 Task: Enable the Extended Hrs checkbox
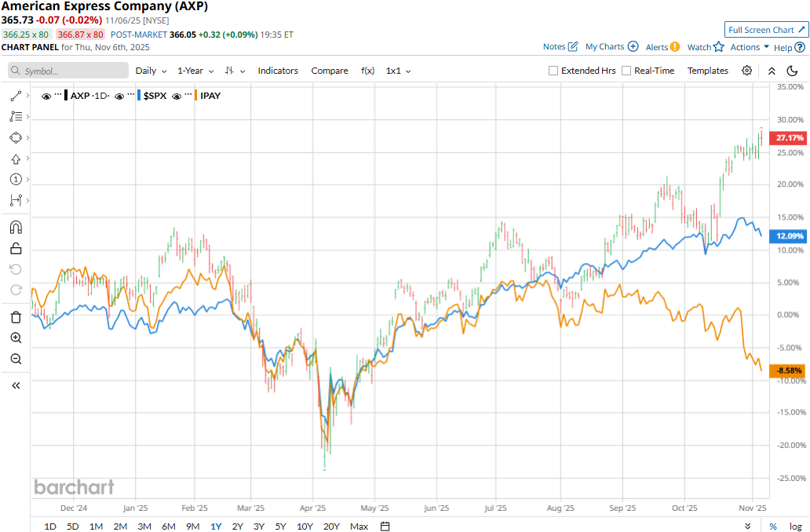point(553,71)
